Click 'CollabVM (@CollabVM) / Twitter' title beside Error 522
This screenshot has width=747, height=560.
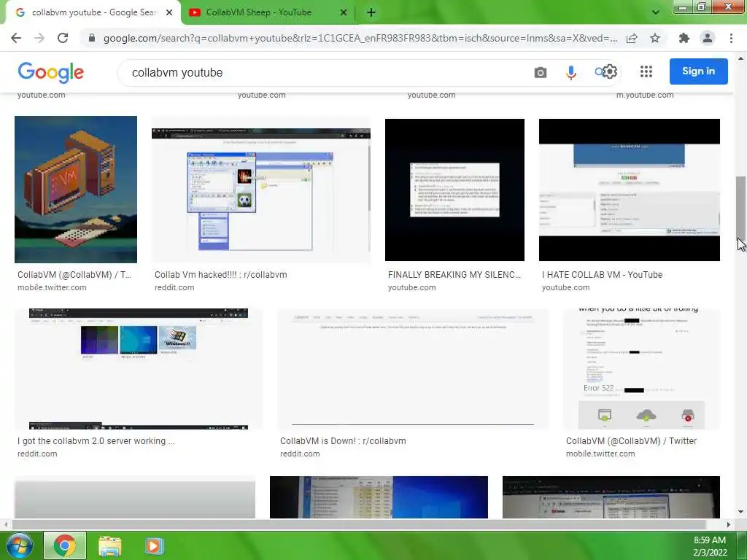[x=631, y=441]
